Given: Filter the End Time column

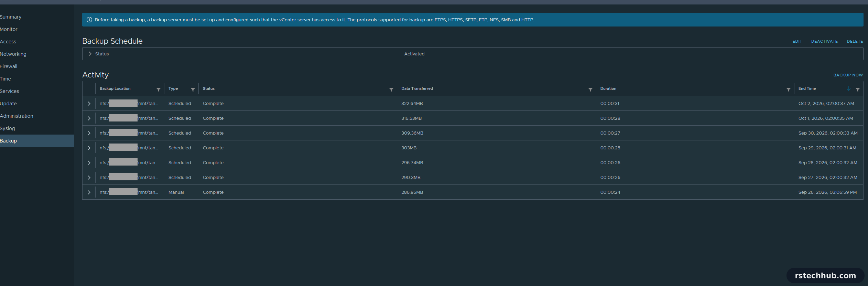Looking at the screenshot, I should click(x=858, y=89).
